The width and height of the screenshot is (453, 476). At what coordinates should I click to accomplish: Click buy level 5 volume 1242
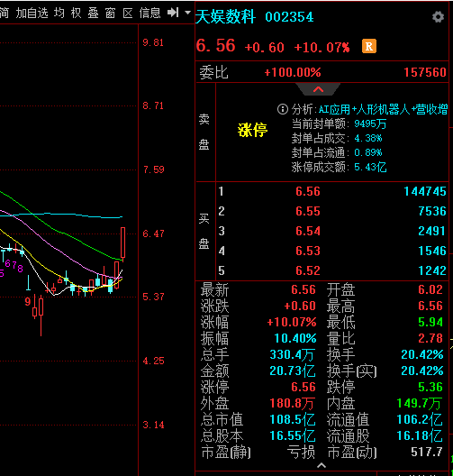click(432, 270)
